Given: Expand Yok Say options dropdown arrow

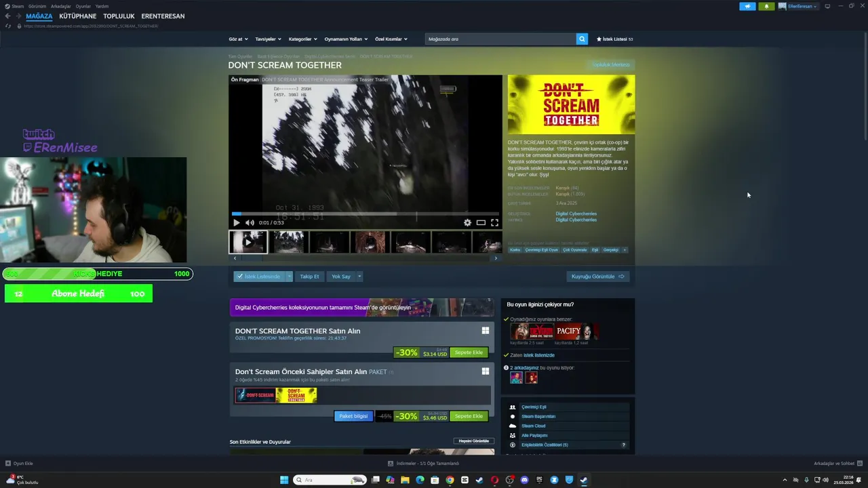Looking at the screenshot, I should 359,277.
